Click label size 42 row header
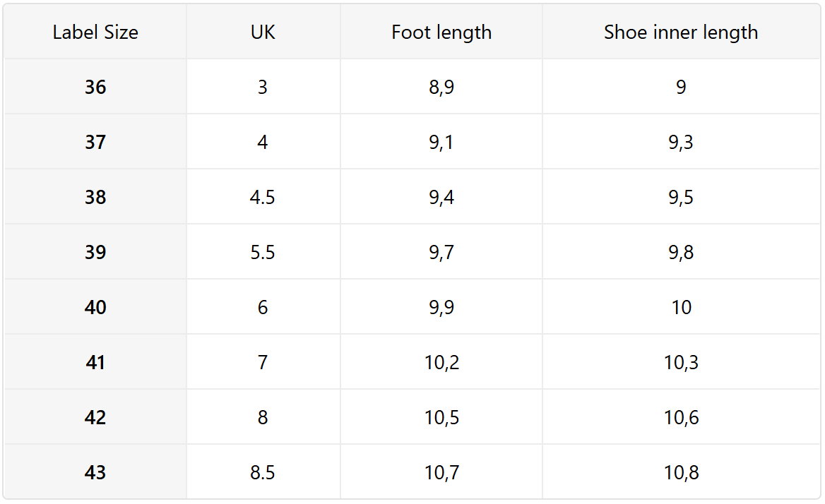Screen dimensions: 825x504 pyautogui.click(x=95, y=418)
